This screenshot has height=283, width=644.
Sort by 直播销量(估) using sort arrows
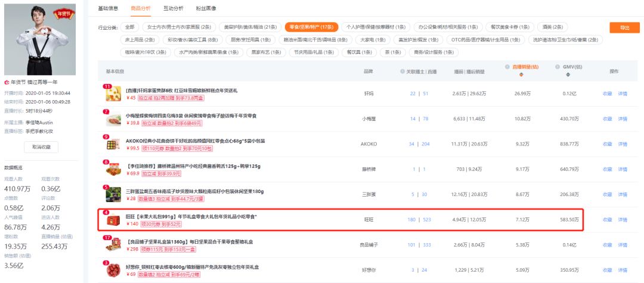click(x=522, y=74)
